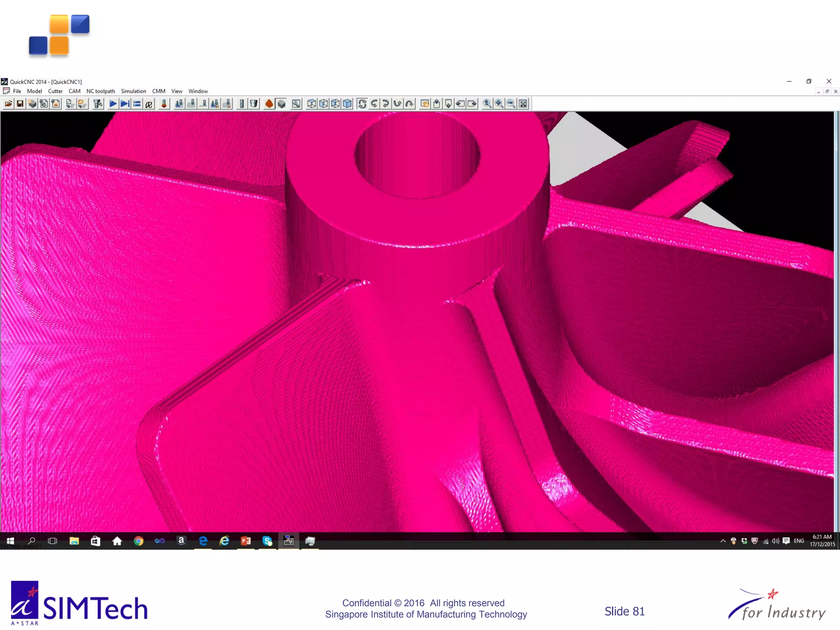Click the red cutter tool icon
The width and height of the screenshot is (840, 630).
click(164, 104)
